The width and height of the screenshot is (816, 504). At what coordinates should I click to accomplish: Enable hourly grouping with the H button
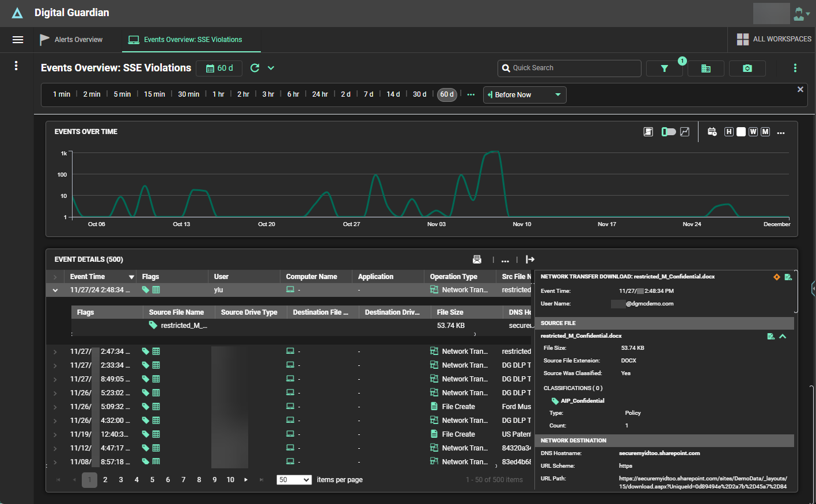coord(729,132)
